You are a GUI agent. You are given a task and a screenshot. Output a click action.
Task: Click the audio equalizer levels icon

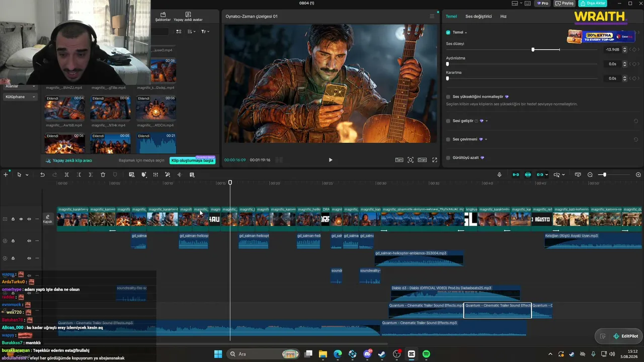pyautogui.click(x=155, y=174)
